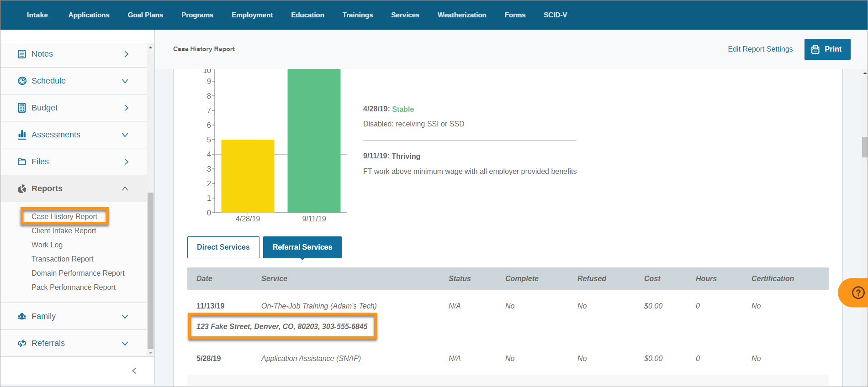Select the green 9/11/19 chart bar

tap(314, 141)
